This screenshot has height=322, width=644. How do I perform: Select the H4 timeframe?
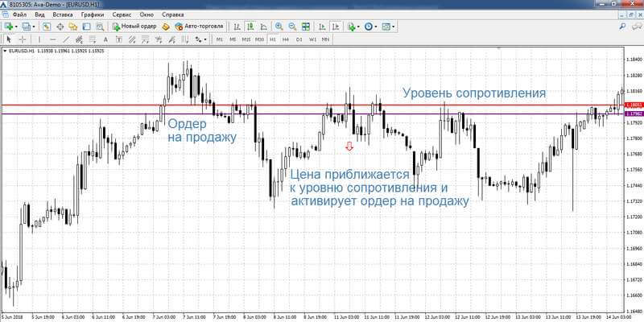click(x=286, y=39)
